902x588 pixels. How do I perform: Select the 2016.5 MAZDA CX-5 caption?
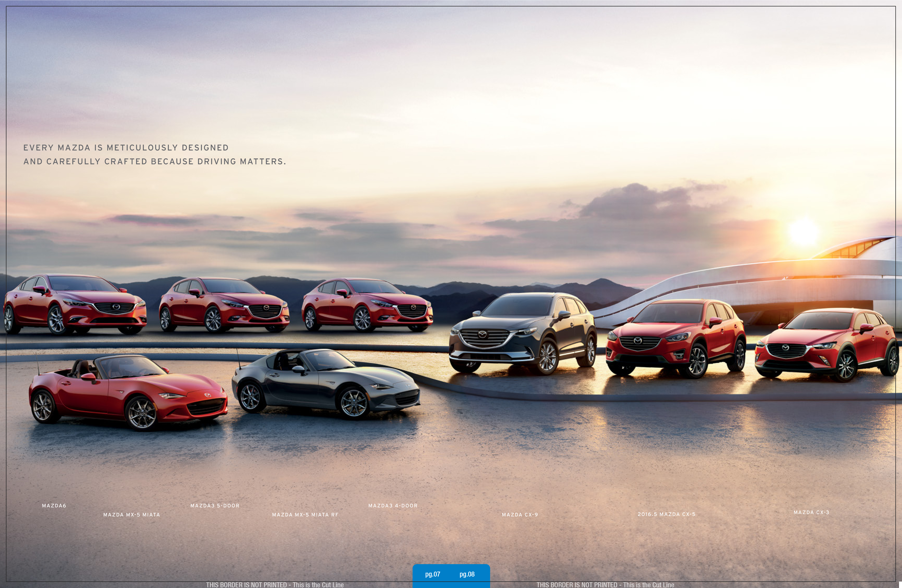tap(666, 514)
